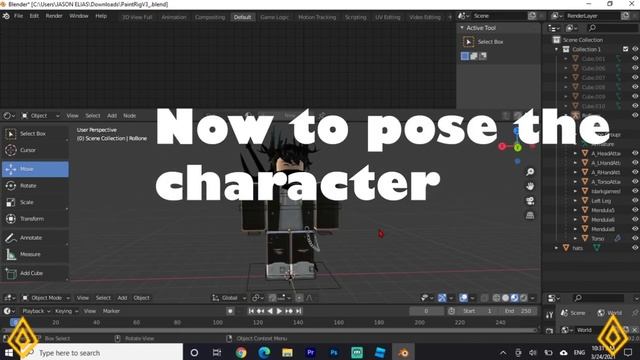Switch perspective/orthographic view with the grid icon
The image size is (640, 360).
(530, 215)
